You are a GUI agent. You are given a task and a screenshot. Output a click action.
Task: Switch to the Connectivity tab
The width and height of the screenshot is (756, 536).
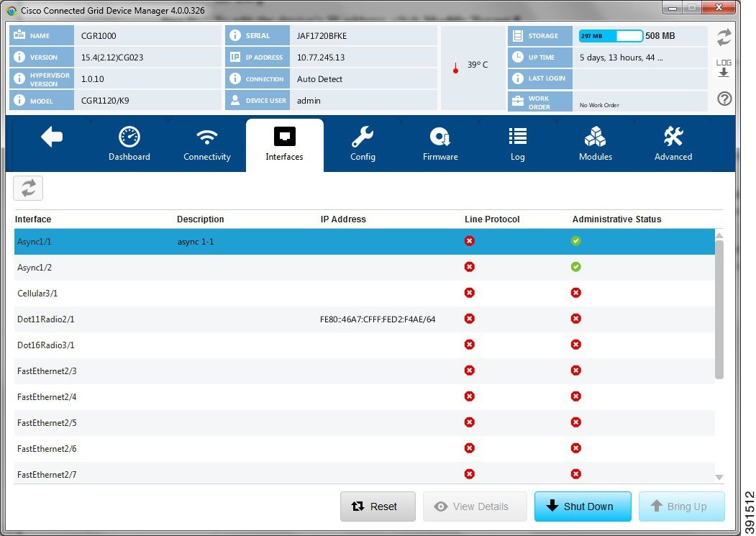tap(207, 144)
